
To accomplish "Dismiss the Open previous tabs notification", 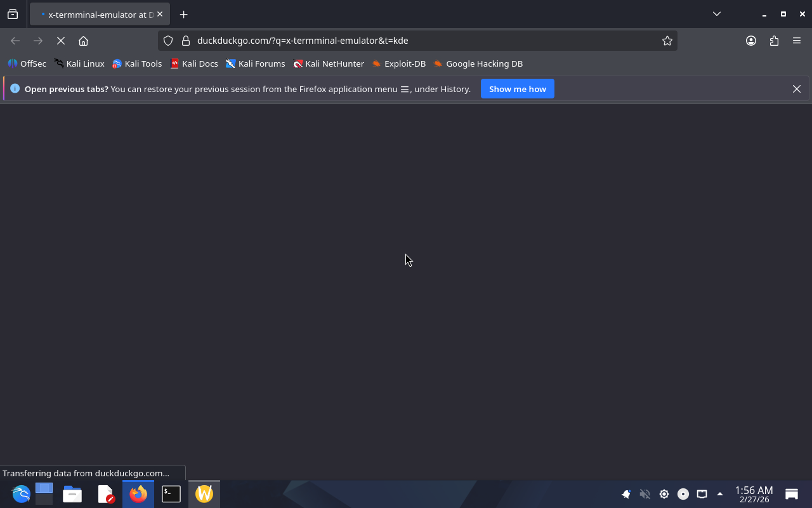I will pos(796,89).
